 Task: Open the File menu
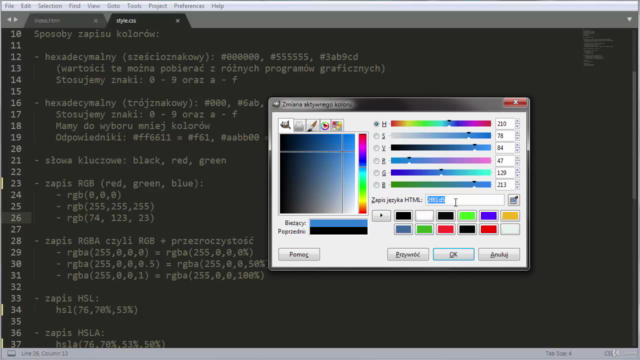(9, 6)
